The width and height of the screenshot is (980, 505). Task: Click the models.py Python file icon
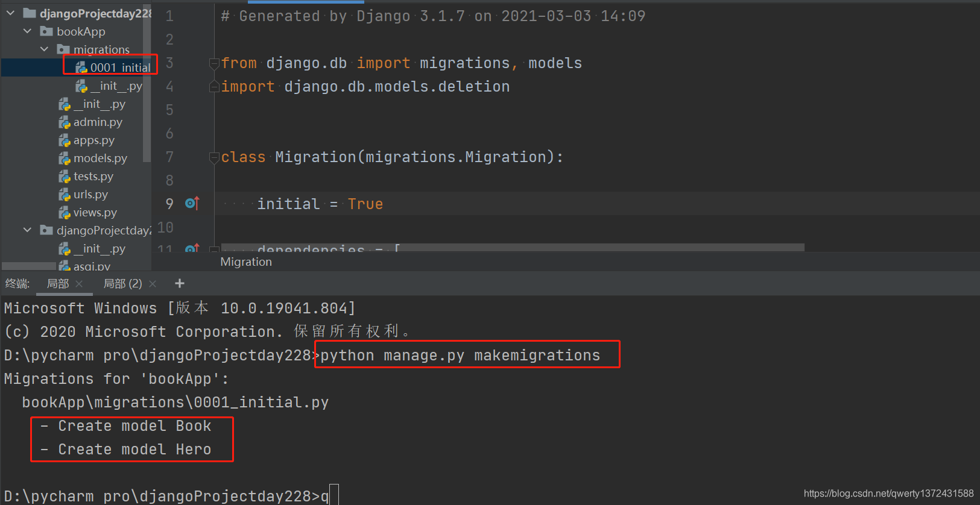(x=65, y=158)
